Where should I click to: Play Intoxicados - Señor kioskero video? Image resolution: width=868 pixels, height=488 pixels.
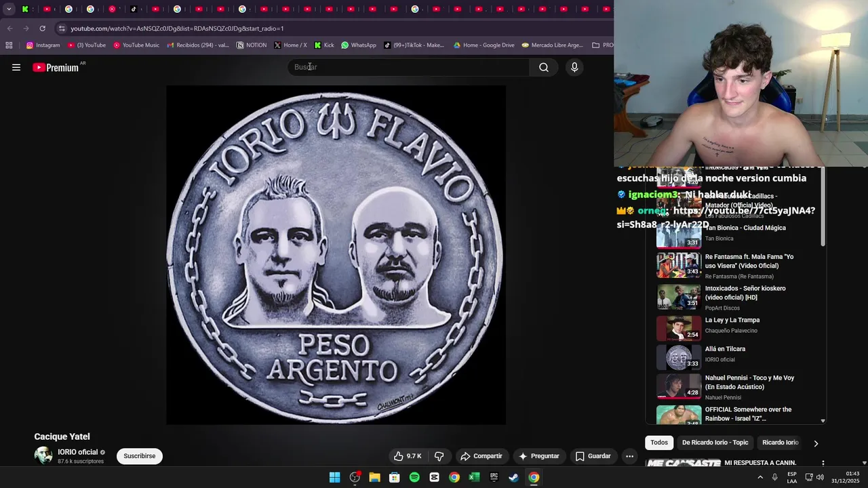click(x=745, y=293)
